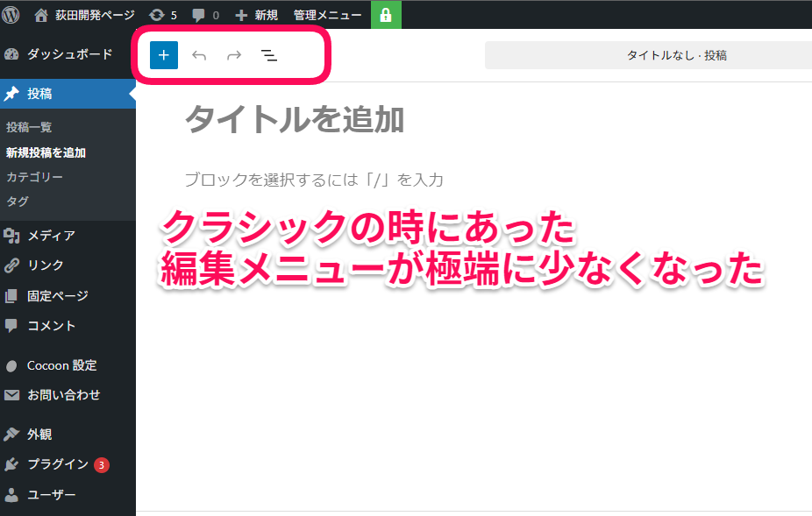The width and height of the screenshot is (812, 516).
Task: Open the メディア menu item
Action: (50, 235)
